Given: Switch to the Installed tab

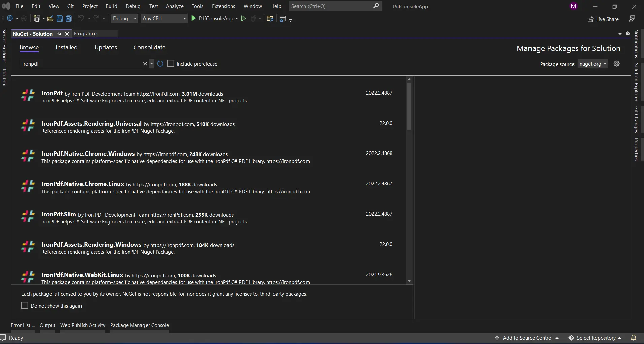Looking at the screenshot, I should pyautogui.click(x=66, y=47).
